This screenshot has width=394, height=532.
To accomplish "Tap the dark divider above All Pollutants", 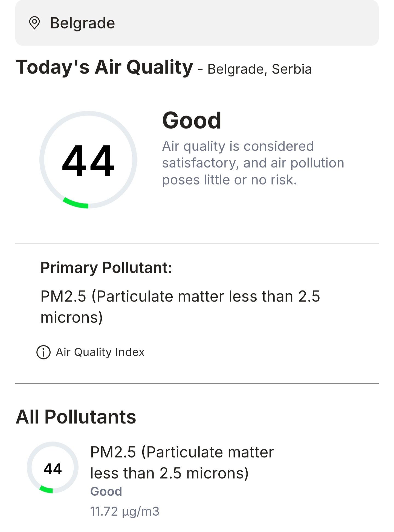I will point(197,384).
